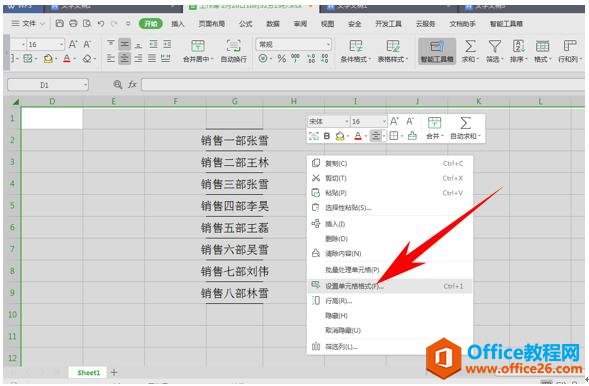Image resolution: width=589 pixels, height=386 pixels.
Task: Click the percent style icon
Action: point(282,59)
